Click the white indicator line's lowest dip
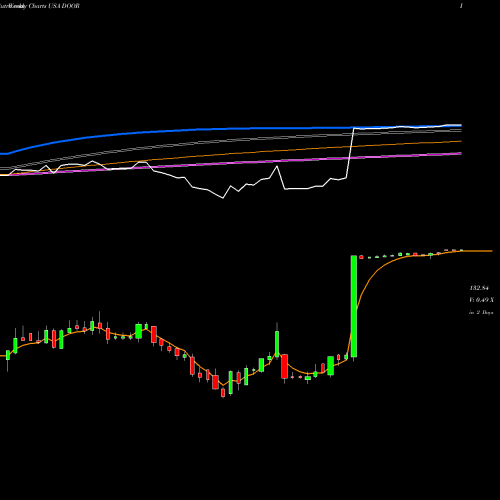Image resolution: width=500 pixels, height=500 pixels. 223,198
